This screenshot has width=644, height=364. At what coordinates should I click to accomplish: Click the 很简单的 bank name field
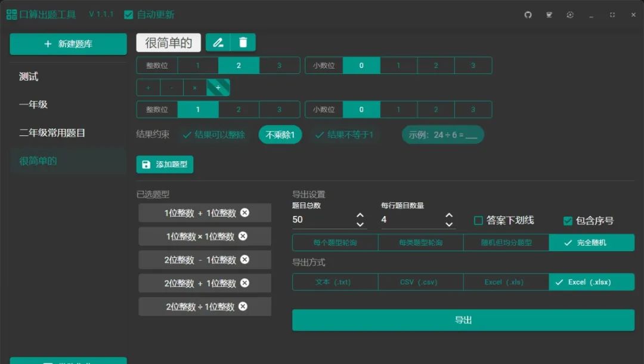168,43
